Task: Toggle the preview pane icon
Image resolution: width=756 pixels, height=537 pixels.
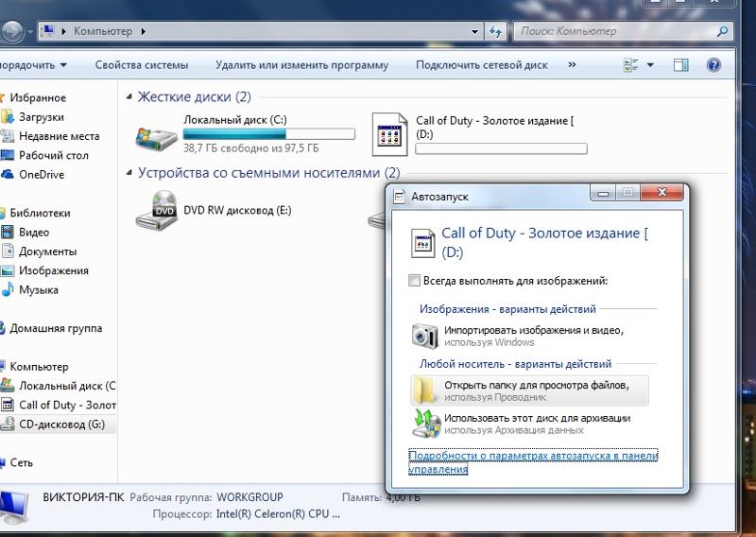Action: [680, 65]
